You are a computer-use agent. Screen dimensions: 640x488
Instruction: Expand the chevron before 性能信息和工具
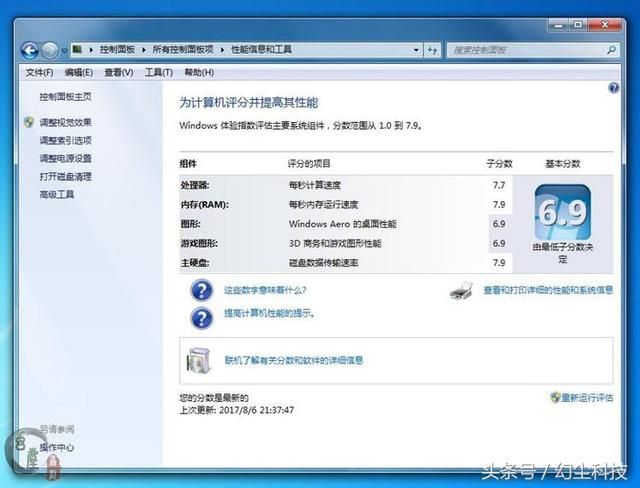(x=222, y=50)
